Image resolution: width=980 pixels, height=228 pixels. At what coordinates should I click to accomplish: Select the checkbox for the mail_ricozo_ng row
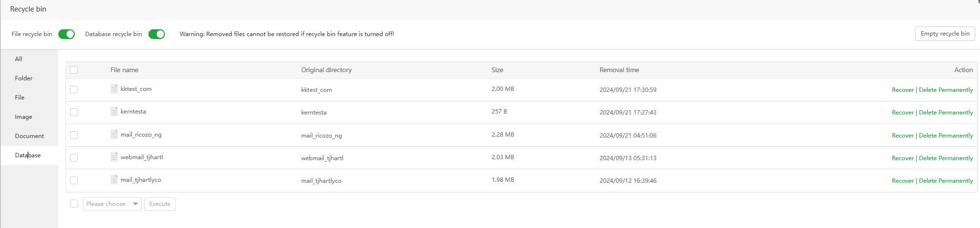coord(74,135)
